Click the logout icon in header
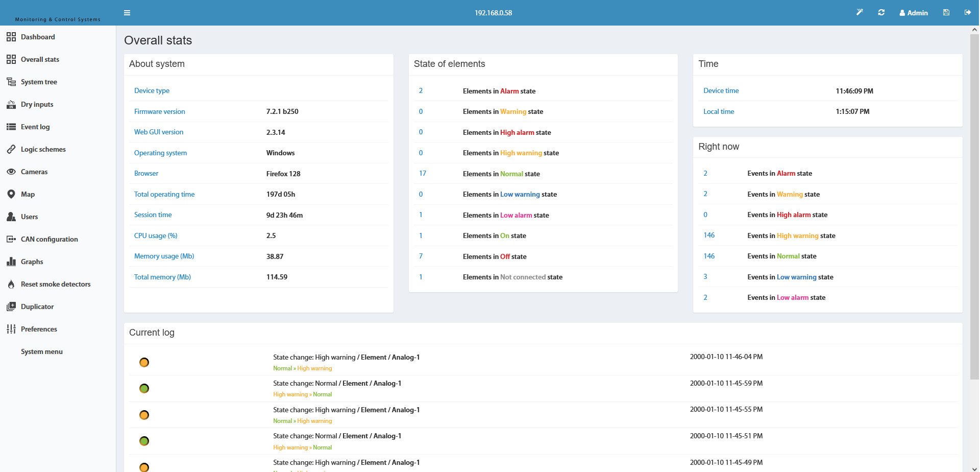This screenshot has width=980, height=472. 967,12
